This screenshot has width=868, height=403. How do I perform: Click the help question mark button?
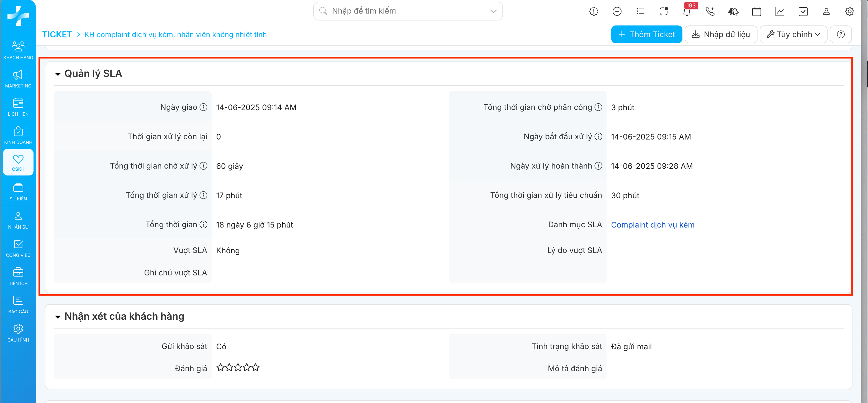pyautogui.click(x=841, y=34)
